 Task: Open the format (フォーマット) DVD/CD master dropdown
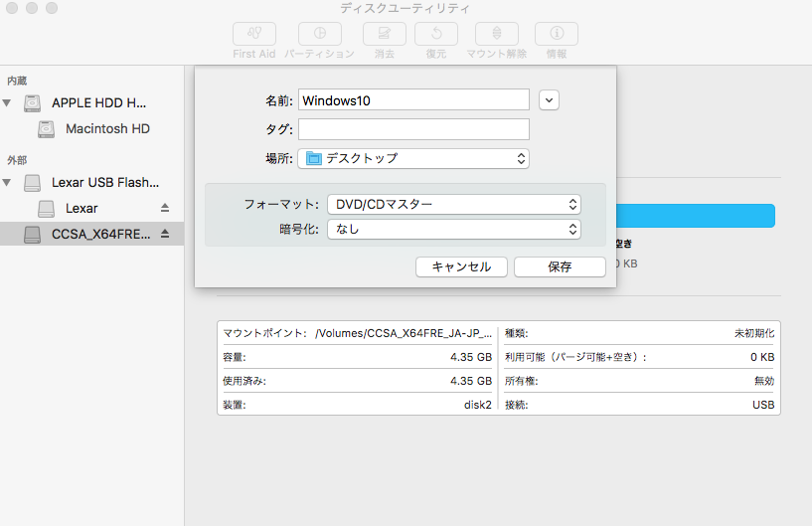(x=453, y=204)
